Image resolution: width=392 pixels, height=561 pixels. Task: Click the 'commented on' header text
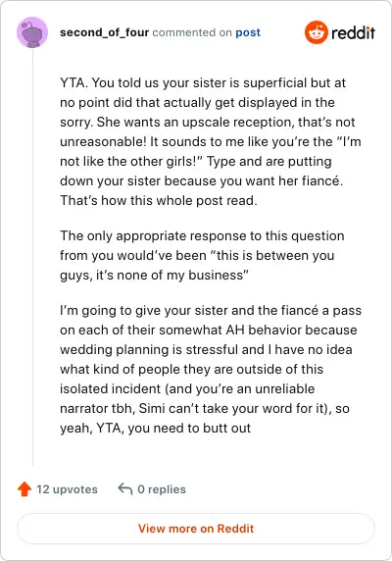[192, 32]
